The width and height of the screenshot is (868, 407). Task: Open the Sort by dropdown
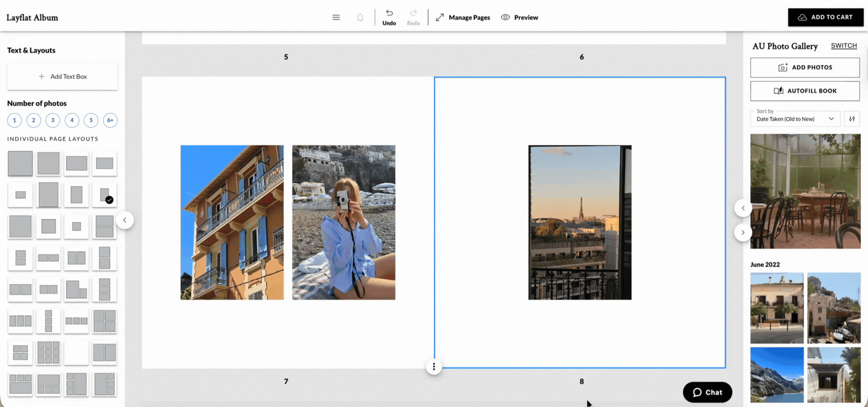point(794,119)
